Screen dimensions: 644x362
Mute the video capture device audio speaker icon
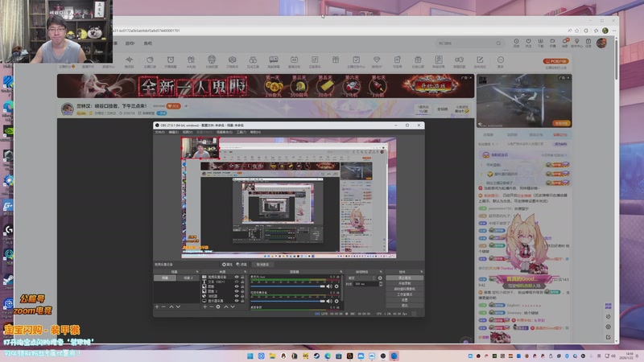329,301
